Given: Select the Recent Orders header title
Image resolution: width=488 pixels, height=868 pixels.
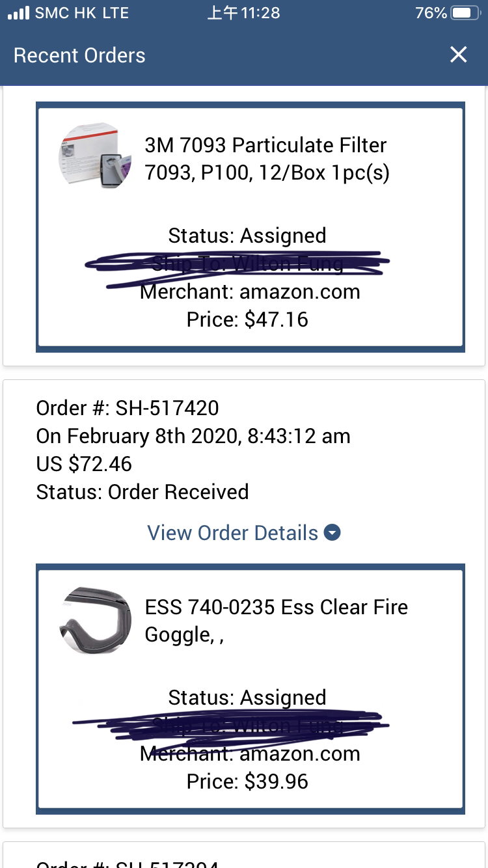Looking at the screenshot, I should click(79, 55).
